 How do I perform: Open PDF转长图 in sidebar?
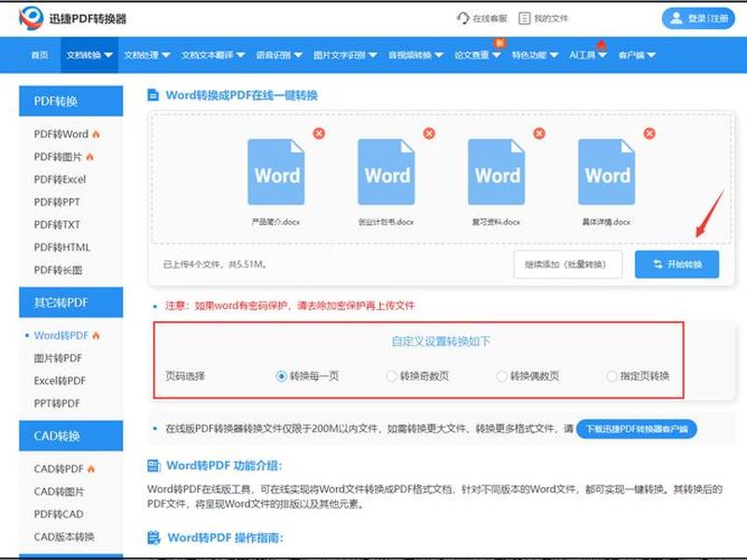58,270
